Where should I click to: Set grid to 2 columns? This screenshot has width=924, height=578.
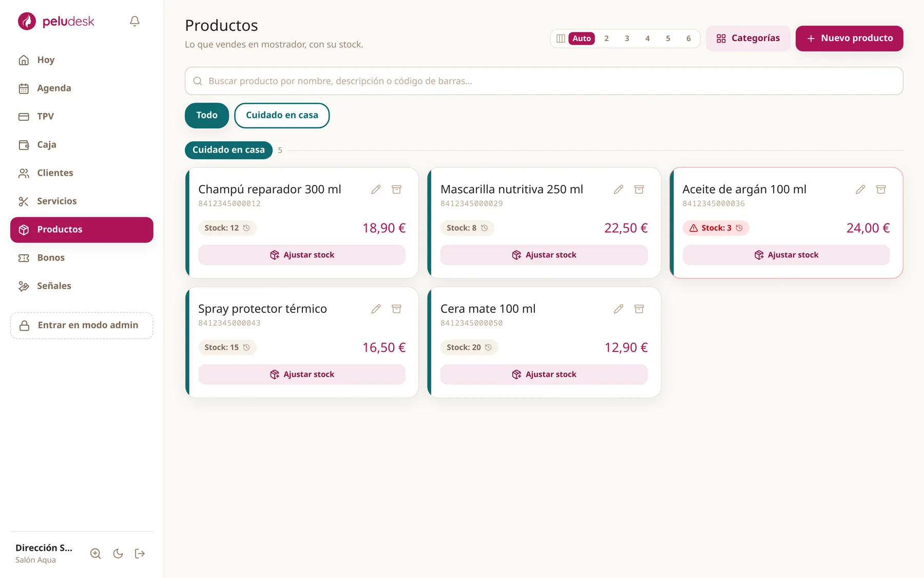point(606,39)
